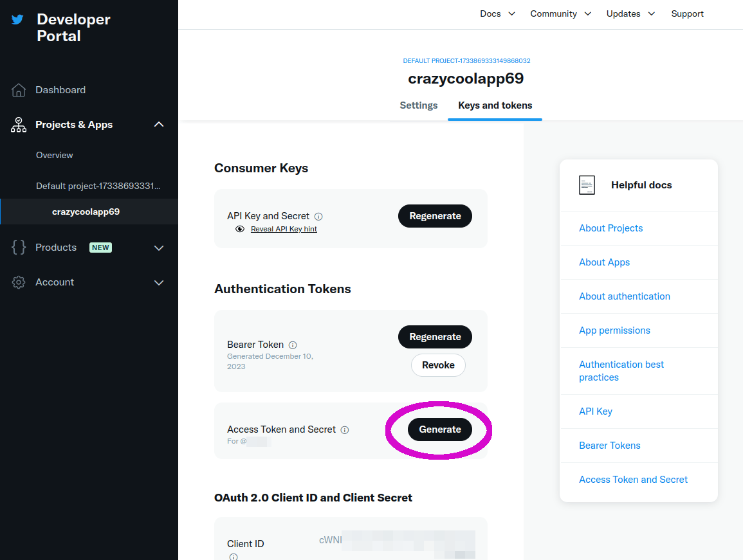Click the Products curly braces icon
Image resolution: width=743 pixels, height=560 pixels.
(x=19, y=248)
